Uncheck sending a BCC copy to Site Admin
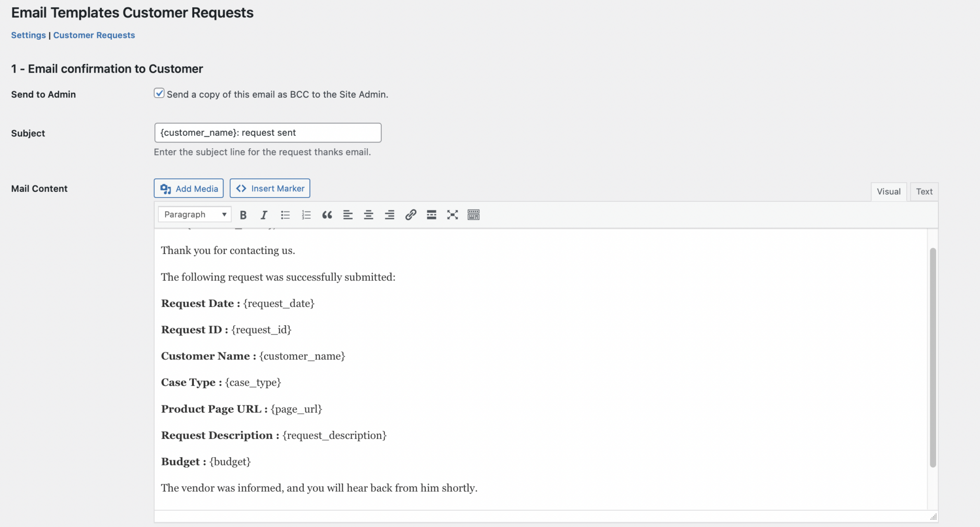The height and width of the screenshot is (527, 980). [158, 93]
